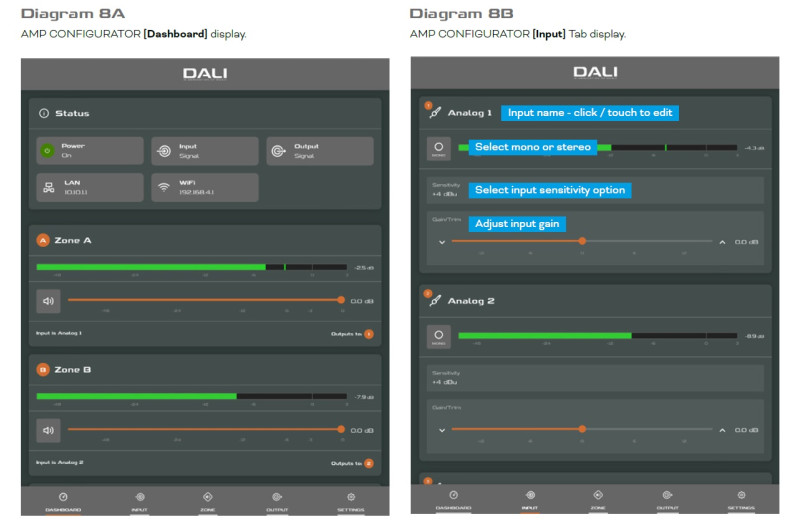Click the Analog 2 gain 0.0 dB value
The width and height of the screenshot is (805, 522).
[746, 430]
